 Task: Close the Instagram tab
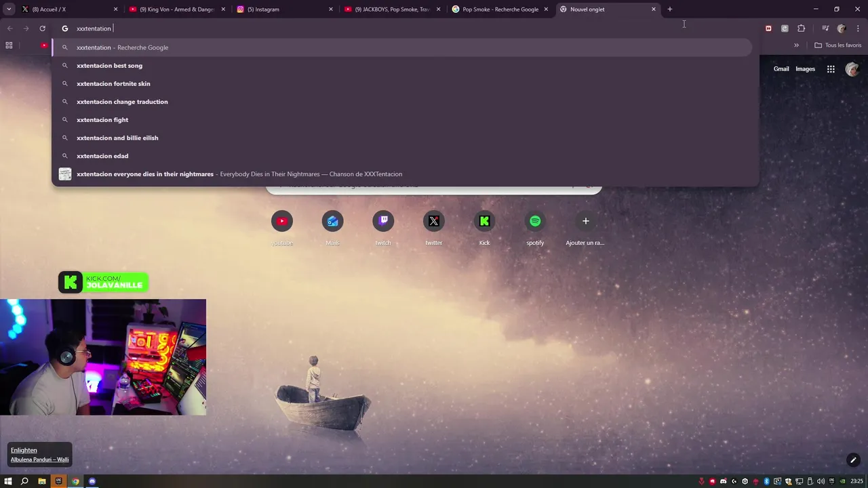pyautogui.click(x=331, y=9)
